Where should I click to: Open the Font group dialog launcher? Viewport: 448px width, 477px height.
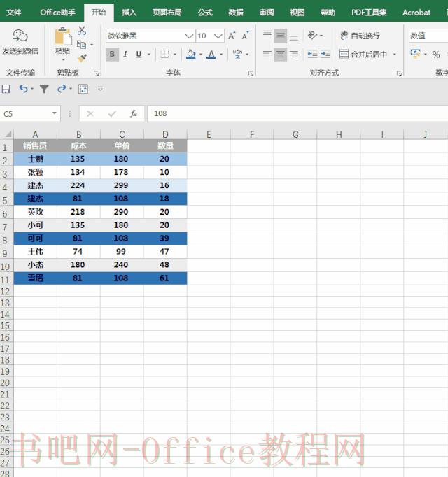(251, 73)
